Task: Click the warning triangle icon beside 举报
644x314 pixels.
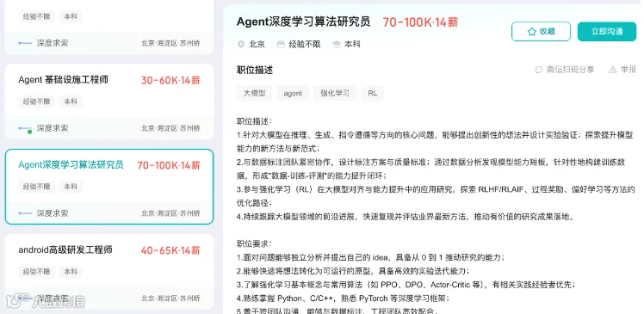Action: pyautogui.click(x=612, y=70)
